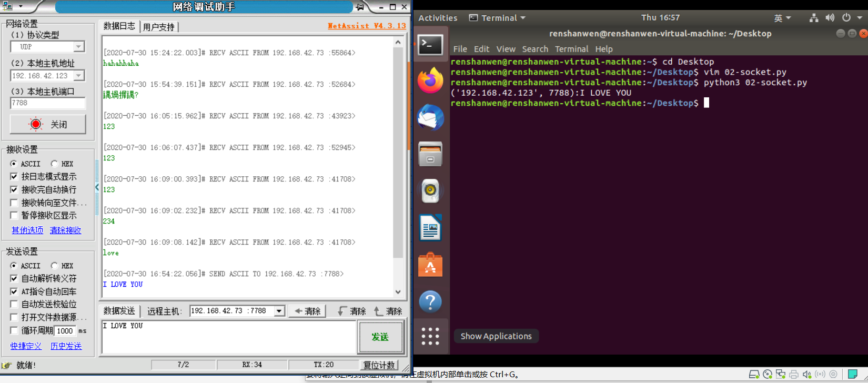Launch Firefox from the Ubuntu dock
The height and width of the screenshot is (383, 868).
[430, 80]
